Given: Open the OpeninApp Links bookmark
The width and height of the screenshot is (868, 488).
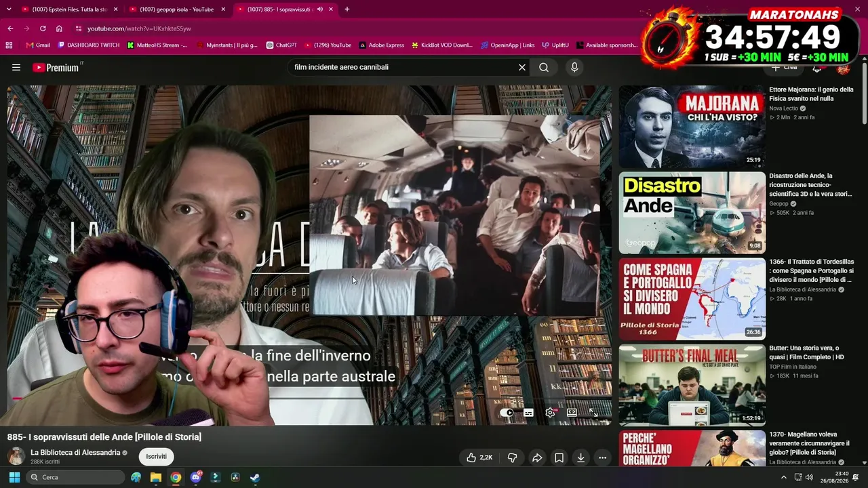Looking at the screenshot, I should (x=508, y=45).
